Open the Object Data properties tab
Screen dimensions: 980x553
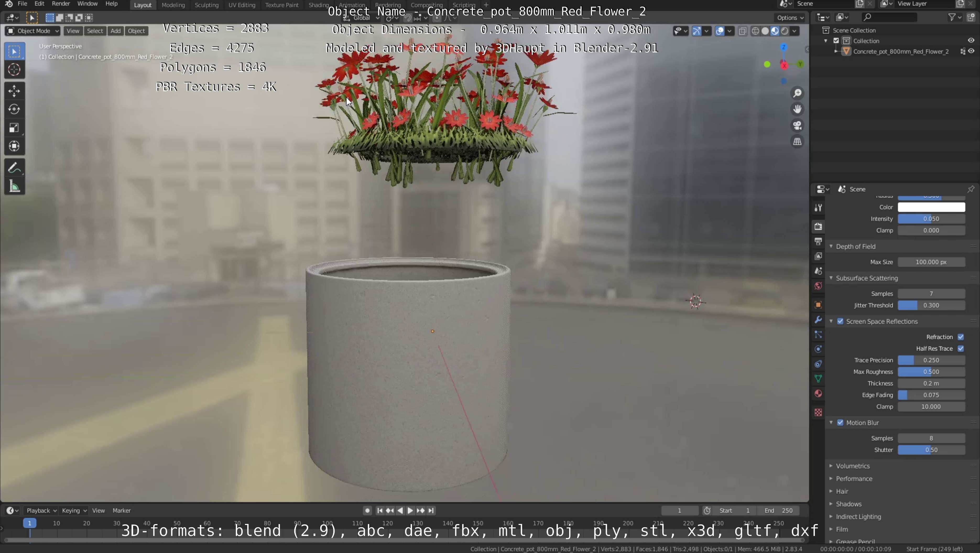(818, 379)
